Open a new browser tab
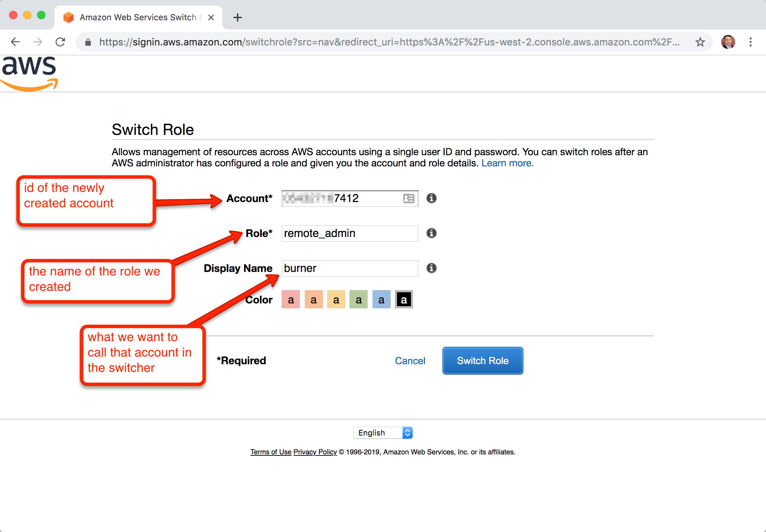This screenshot has width=766, height=532. [x=238, y=17]
